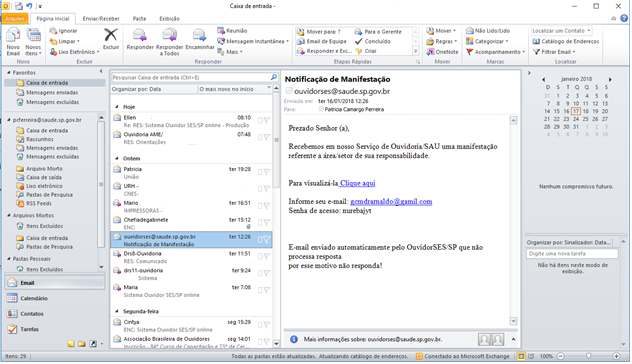Reply all with Responder a Todos
Image resolution: width=632 pixels, height=364 pixels.
[169, 42]
